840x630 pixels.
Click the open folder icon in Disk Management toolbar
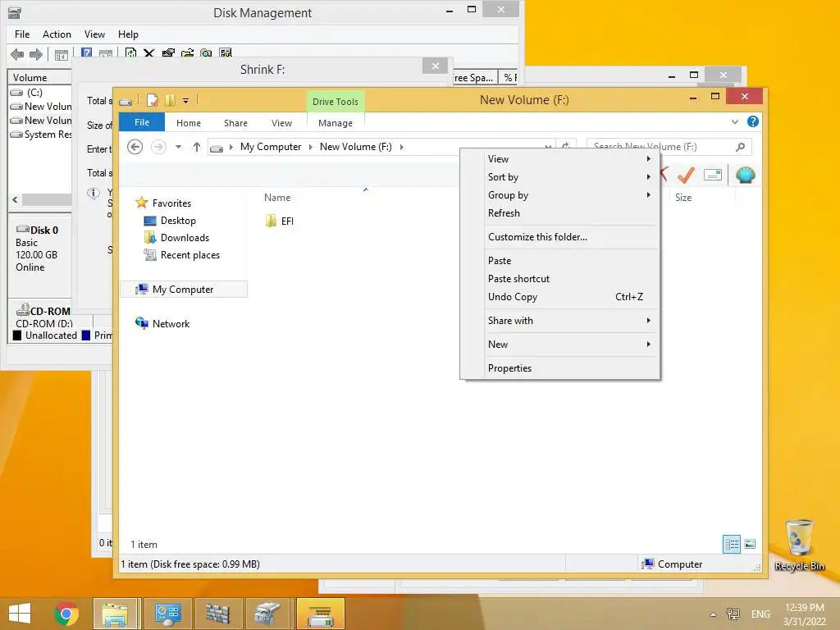(x=187, y=53)
